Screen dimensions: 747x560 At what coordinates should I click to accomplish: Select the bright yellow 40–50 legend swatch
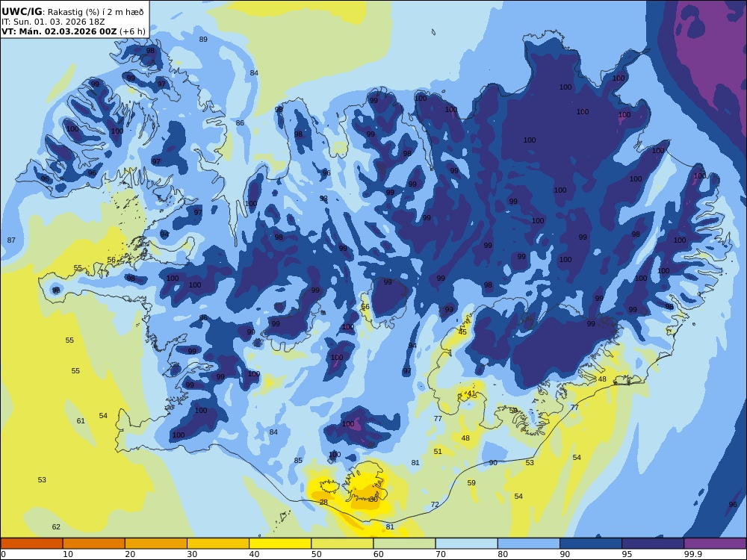280,544
